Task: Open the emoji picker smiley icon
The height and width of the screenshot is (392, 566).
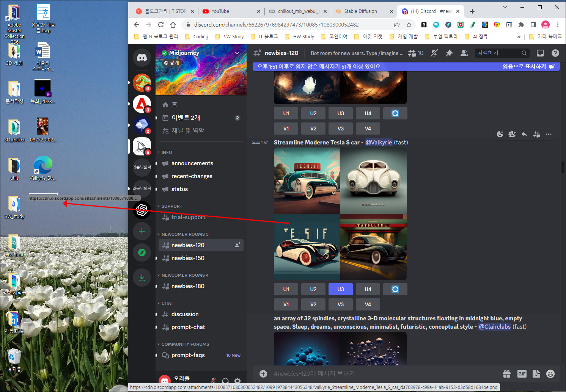Action: click(x=550, y=374)
